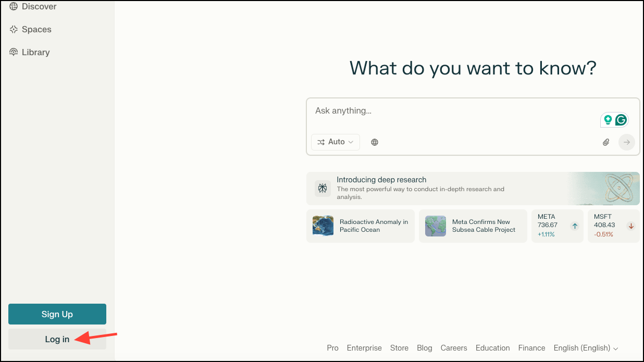Open the Finance footer link
The height and width of the screenshot is (362, 644).
(x=531, y=348)
